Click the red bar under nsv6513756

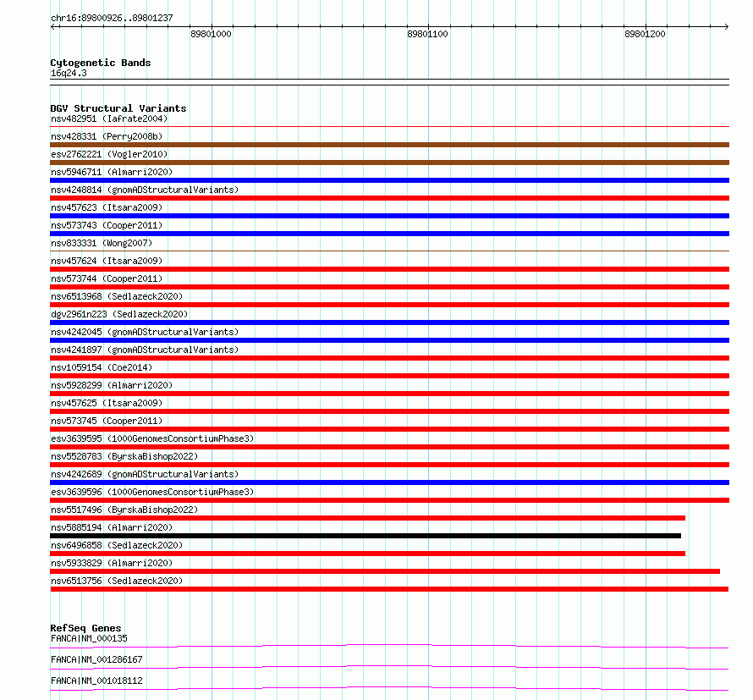pyautogui.click(x=389, y=589)
